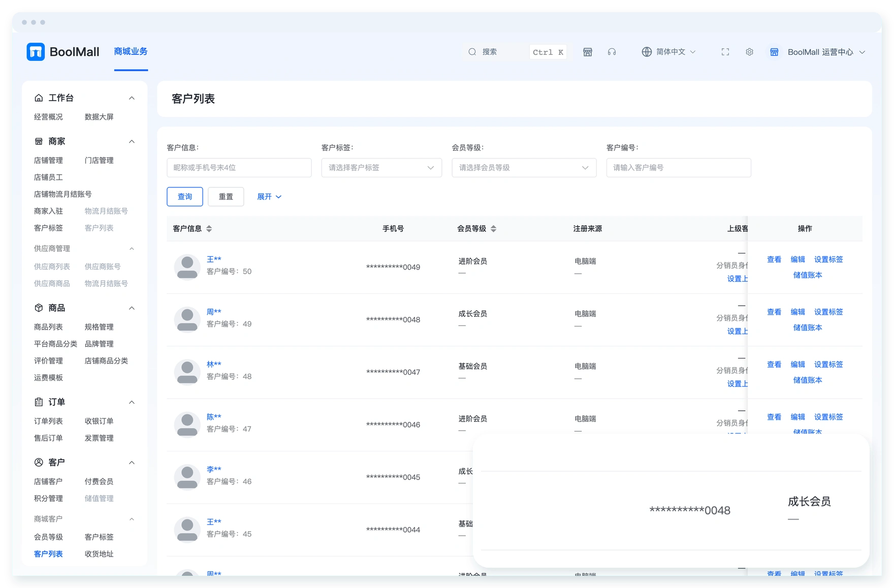Screen dimensions: 894x588
Task: Open 经营概况 in the sidebar
Action: click(48, 117)
